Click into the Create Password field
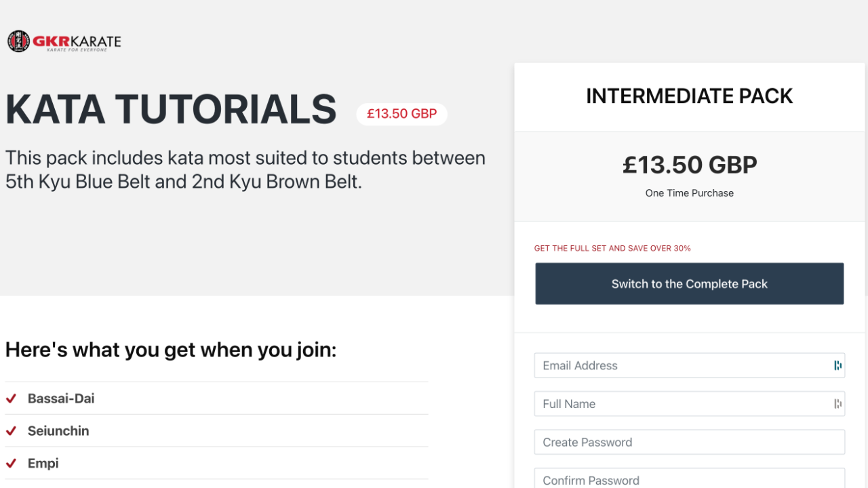Screen dimensions: 868x488 pyautogui.click(x=689, y=442)
